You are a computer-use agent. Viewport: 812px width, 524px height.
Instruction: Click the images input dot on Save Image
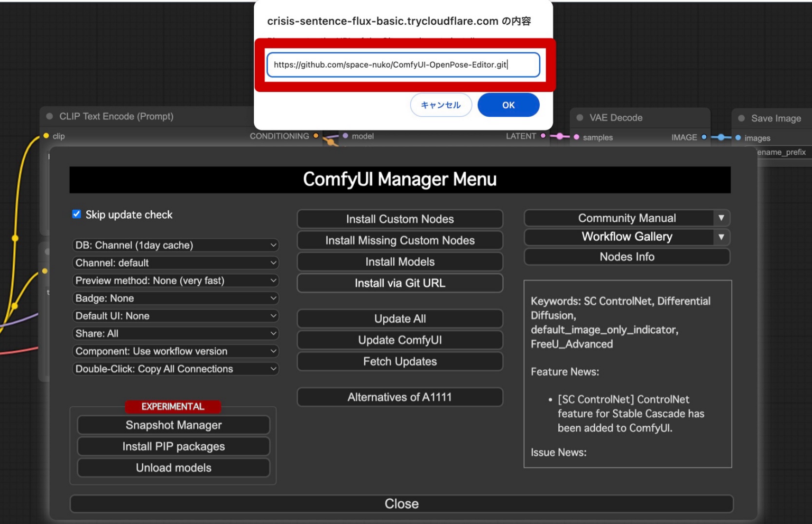pyautogui.click(x=737, y=138)
